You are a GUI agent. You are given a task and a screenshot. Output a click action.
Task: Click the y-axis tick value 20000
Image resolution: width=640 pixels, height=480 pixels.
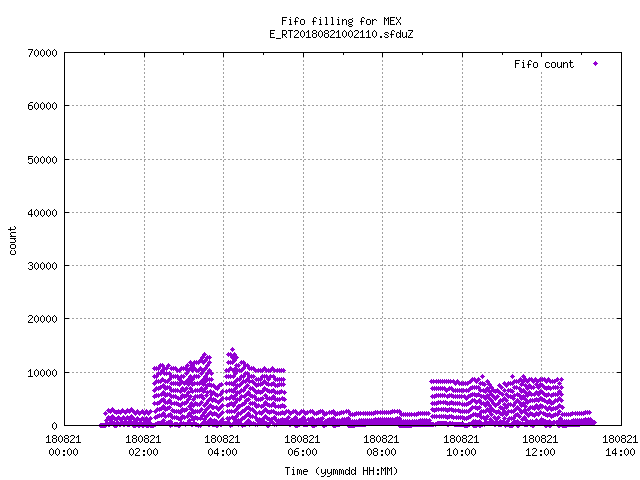click(42, 319)
